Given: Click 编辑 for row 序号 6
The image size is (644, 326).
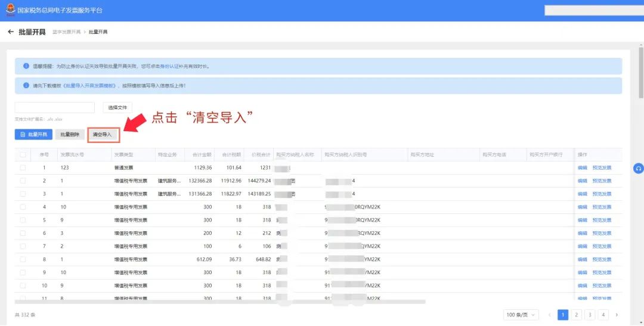Looking at the screenshot, I should coord(583,233).
